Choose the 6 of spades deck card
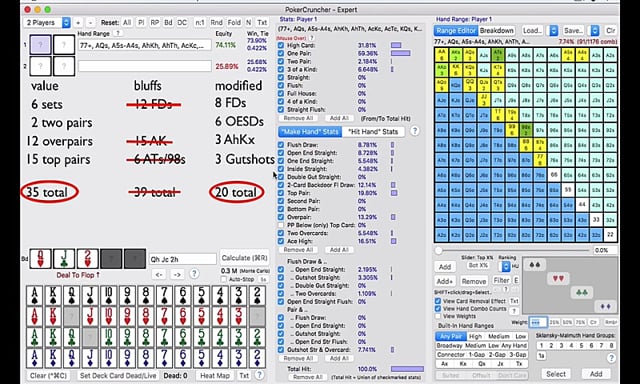 tap(183, 296)
